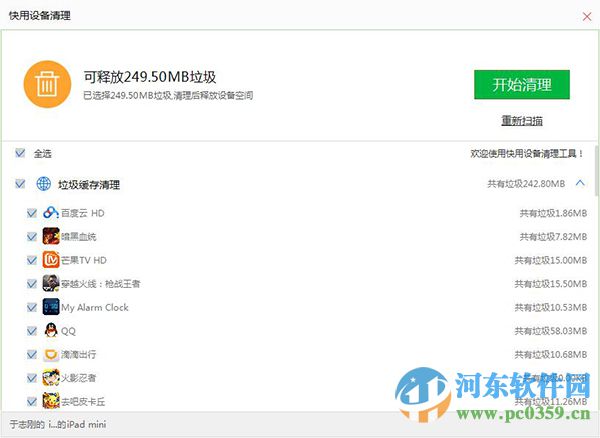The height and width of the screenshot is (438, 600).
Task: Click the 火影忍者 app name
Action: 78,378
